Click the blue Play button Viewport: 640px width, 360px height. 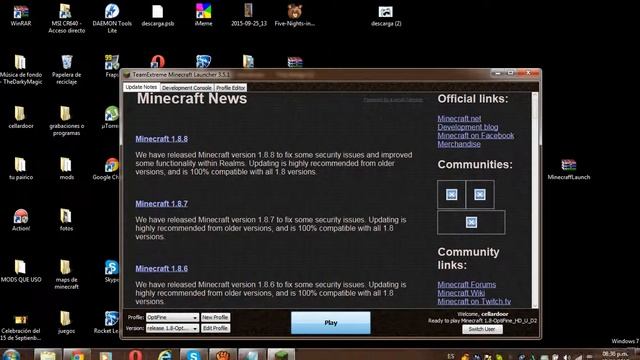[x=331, y=322]
